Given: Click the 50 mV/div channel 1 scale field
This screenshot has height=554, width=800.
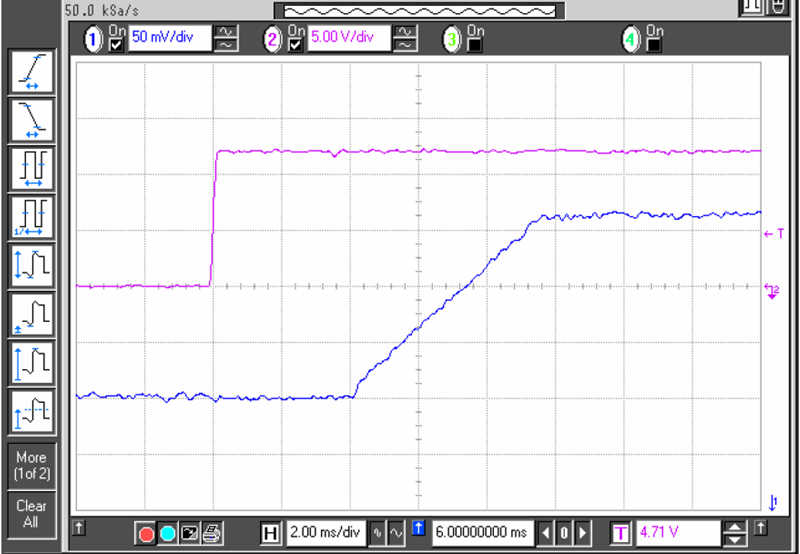Looking at the screenshot, I should pyautogui.click(x=170, y=38).
